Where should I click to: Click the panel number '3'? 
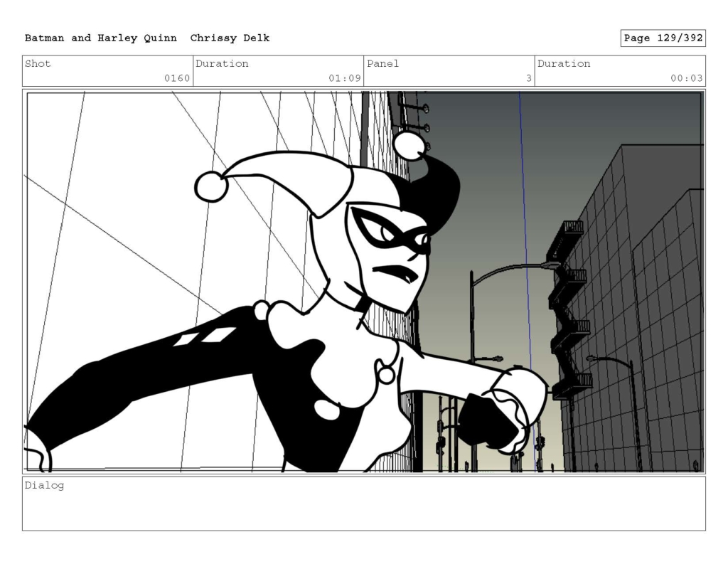(x=528, y=78)
